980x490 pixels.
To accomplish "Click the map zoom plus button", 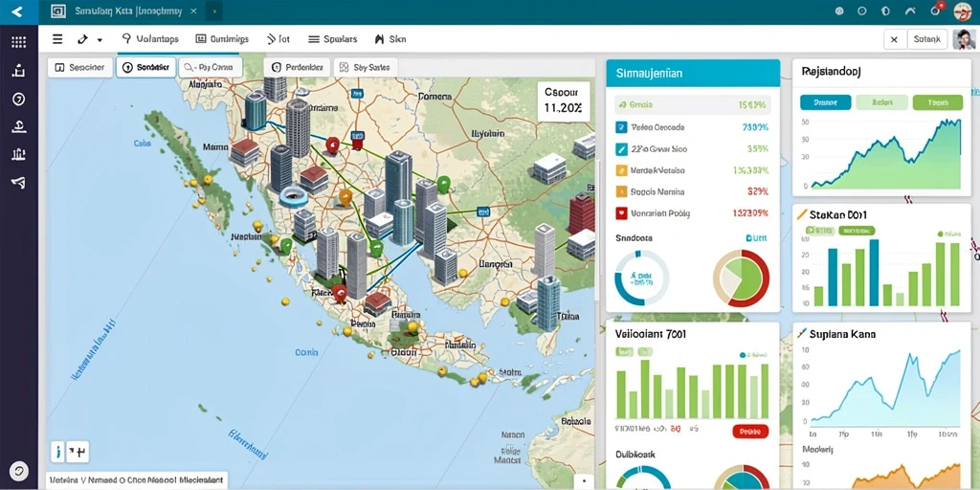I will point(78,452).
